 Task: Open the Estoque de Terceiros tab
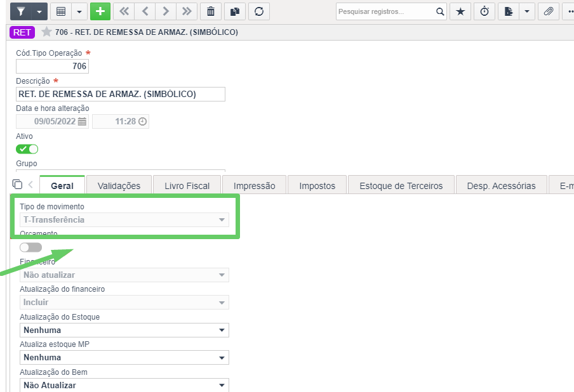point(401,185)
